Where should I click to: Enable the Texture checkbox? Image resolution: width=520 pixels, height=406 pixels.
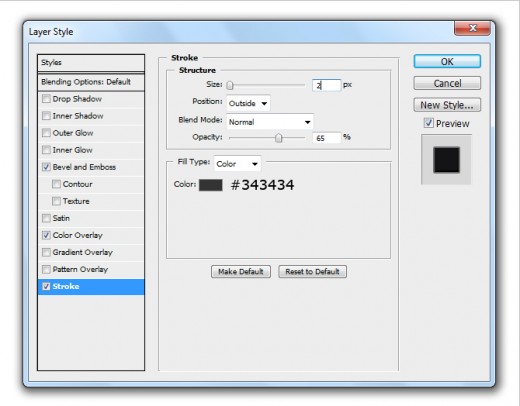[x=56, y=201]
